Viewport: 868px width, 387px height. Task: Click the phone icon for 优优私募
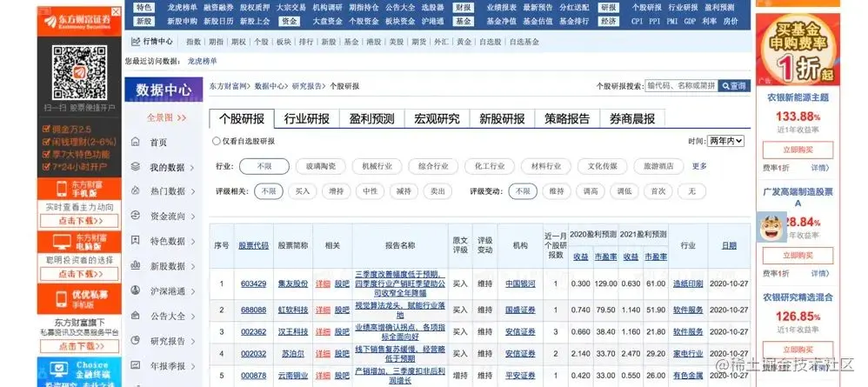click(61, 299)
